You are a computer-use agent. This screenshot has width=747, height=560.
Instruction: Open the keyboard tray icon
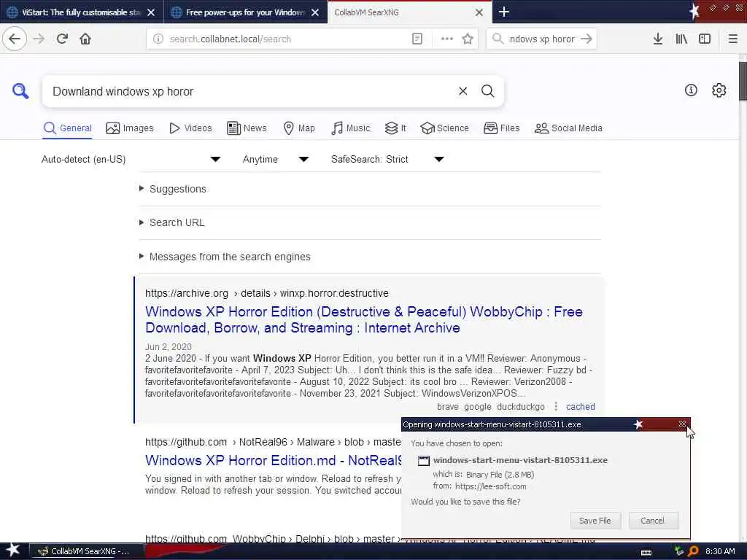(646, 553)
